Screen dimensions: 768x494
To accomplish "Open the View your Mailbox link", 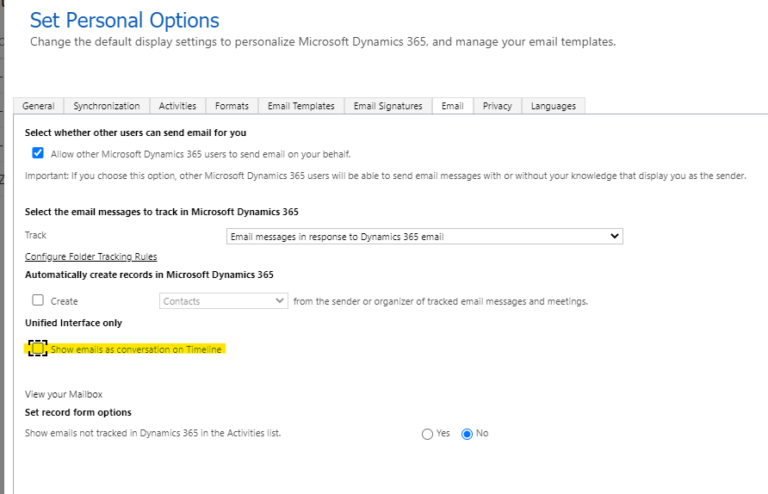I will (64, 394).
